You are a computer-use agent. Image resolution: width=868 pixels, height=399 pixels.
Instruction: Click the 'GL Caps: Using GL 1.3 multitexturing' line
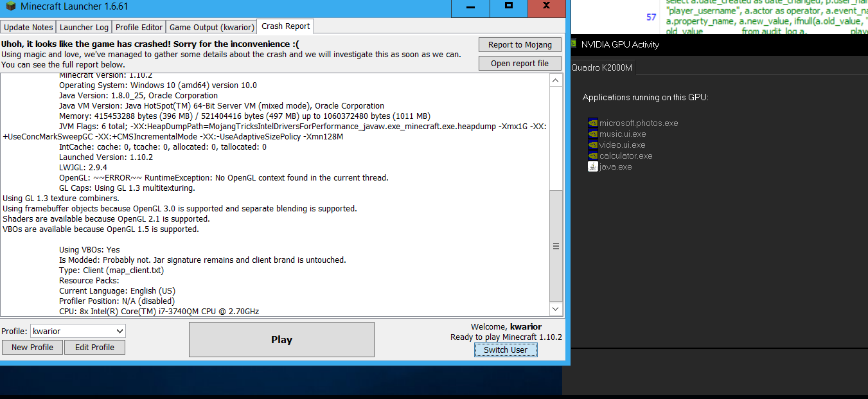[127, 188]
